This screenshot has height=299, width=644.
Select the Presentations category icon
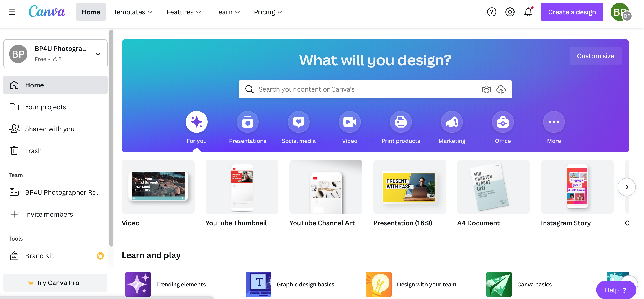click(x=247, y=122)
